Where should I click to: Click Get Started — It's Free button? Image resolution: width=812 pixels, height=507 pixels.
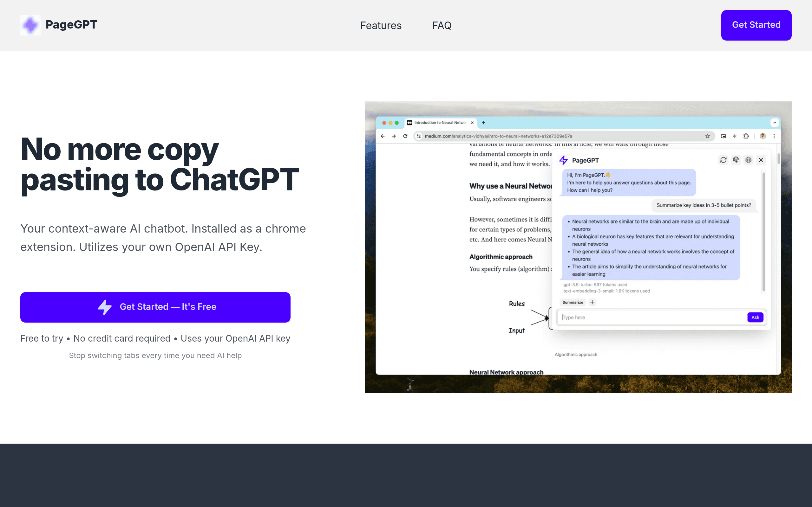pos(155,307)
